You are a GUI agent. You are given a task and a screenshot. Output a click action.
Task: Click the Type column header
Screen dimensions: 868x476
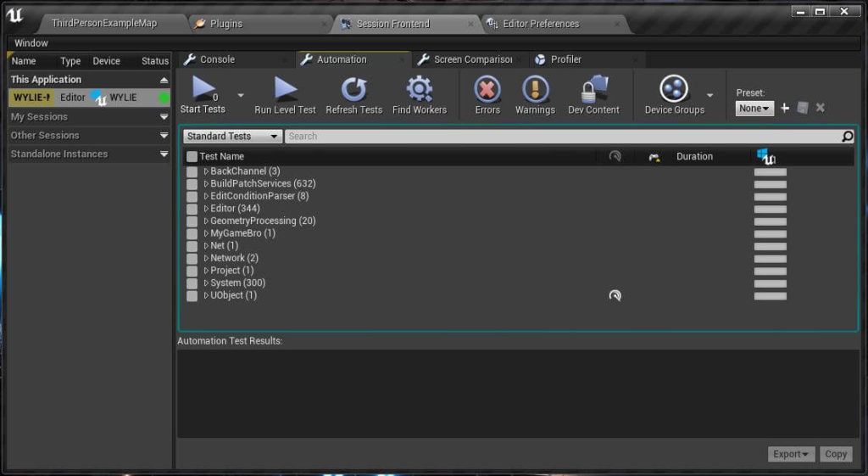click(x=70, y=61)
